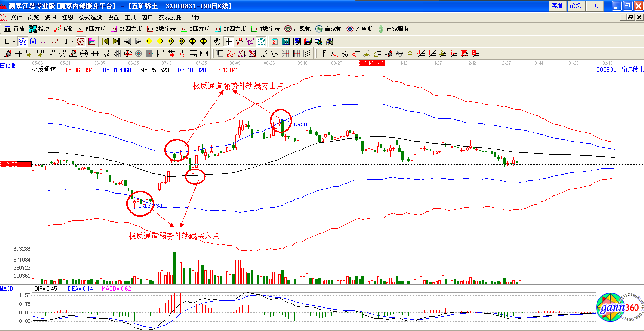Select the hand pan tool
The width and height of the screenshot is (644, 331).
coord(218,41)
